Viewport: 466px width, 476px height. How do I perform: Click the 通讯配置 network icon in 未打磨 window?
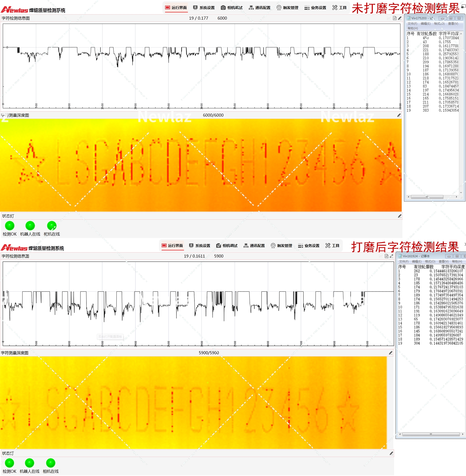[251, 8]
